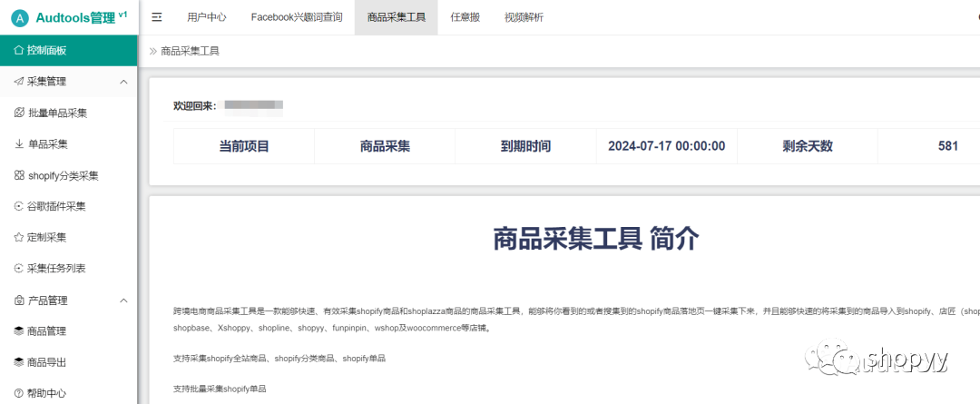
Task: Click the download arrow icon beside 单品采集
Action: tap(19, 144)
